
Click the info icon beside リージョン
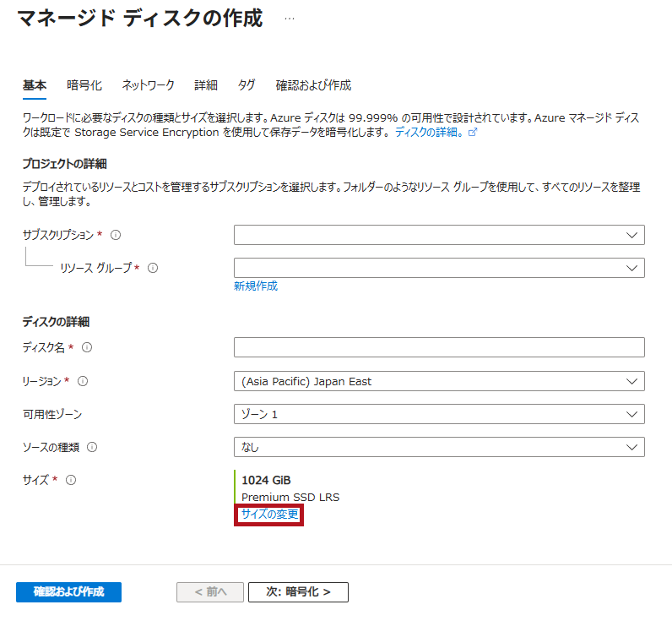tap(83, 381)
